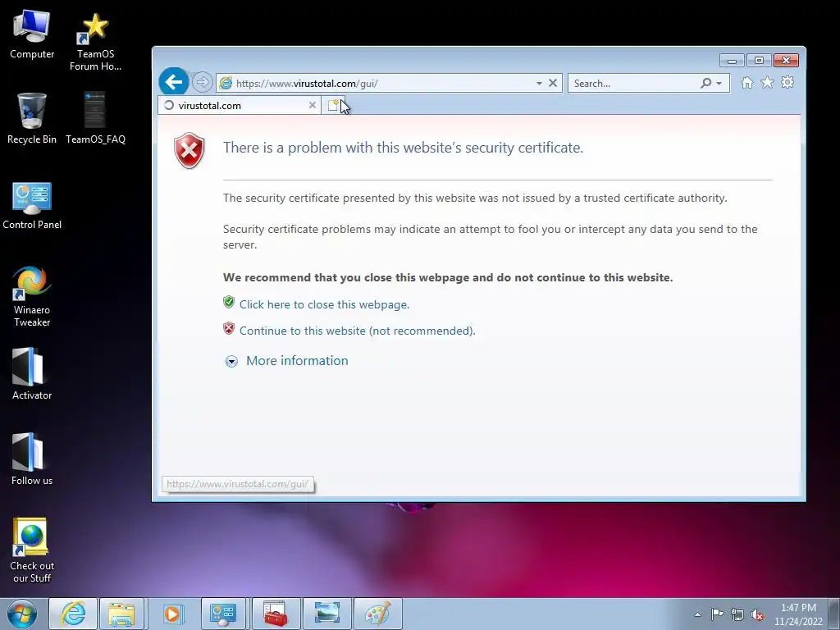Viewport: 840px width, 630px height.
Task: Expand More information
Action: click(x=231, y=362)
